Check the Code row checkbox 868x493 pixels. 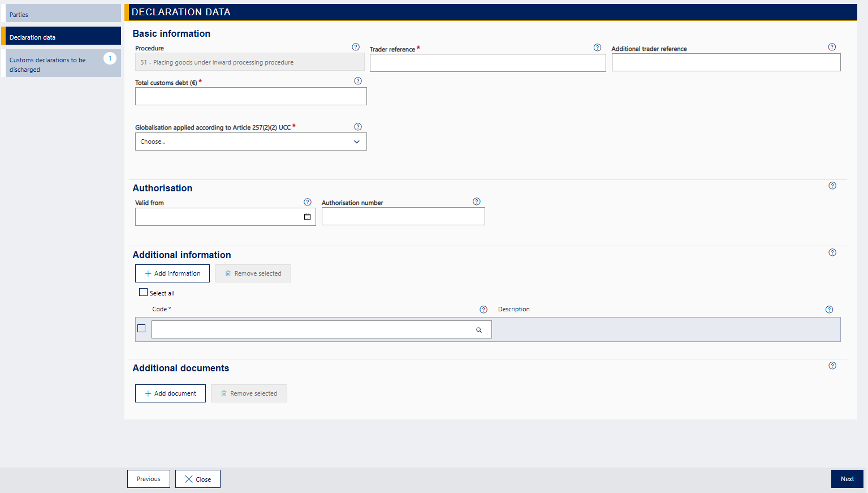click(x=141, y=328)
